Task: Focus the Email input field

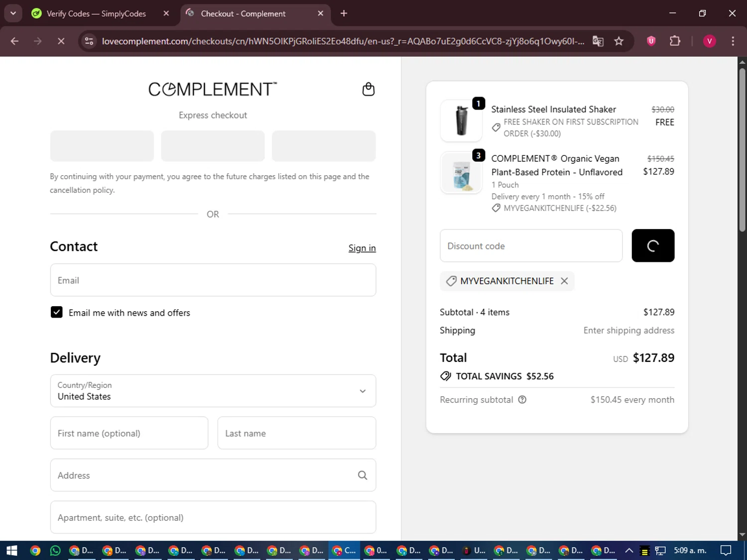Action: point(213,280)
